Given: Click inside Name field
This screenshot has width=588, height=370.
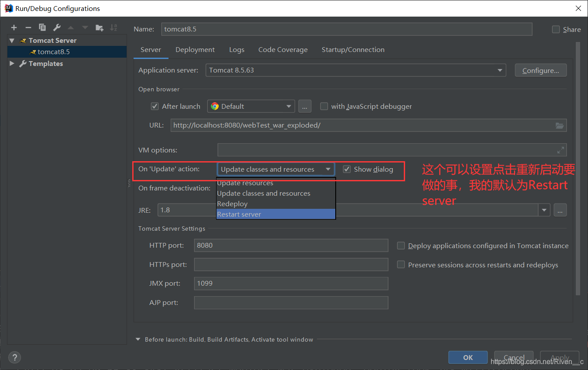Looking at the screenshot, I should point(347,29).
